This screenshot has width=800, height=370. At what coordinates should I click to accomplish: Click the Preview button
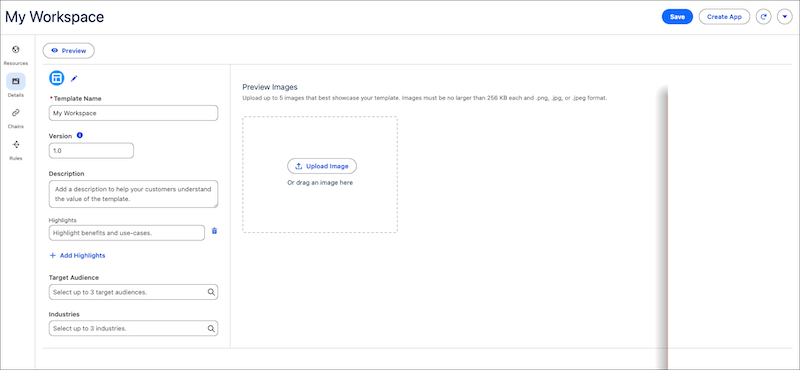click(x=68, y=51)
